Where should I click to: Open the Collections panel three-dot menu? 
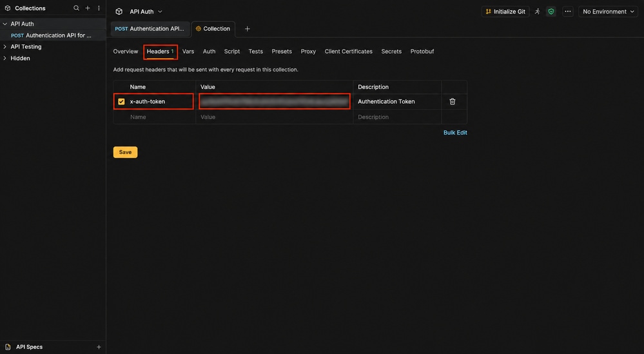coord(99,8)
